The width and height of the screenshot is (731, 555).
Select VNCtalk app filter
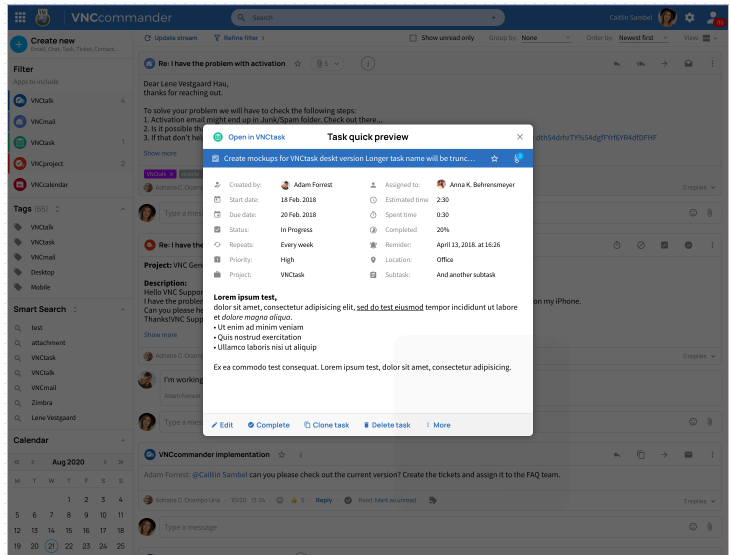coord(70,100)
